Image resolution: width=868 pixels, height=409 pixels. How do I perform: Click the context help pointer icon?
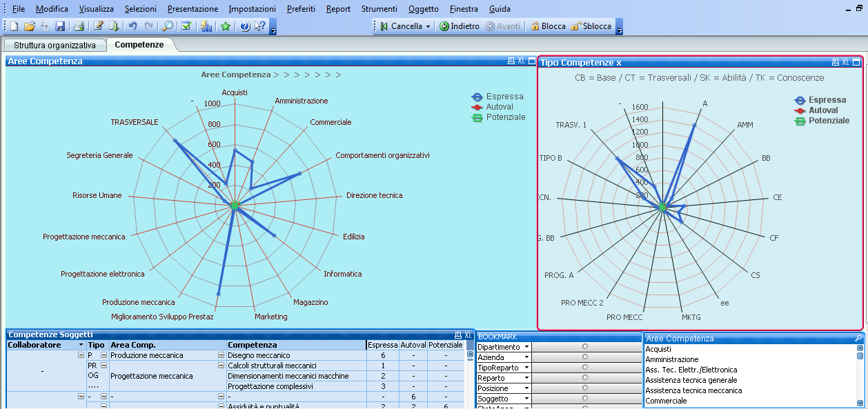[x=259, y=26]
